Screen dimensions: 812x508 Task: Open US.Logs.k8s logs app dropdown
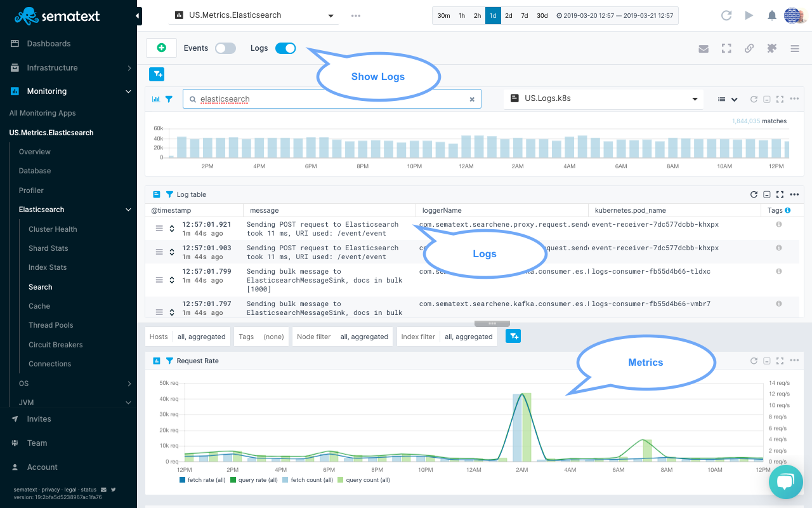[x=604, y=99]
